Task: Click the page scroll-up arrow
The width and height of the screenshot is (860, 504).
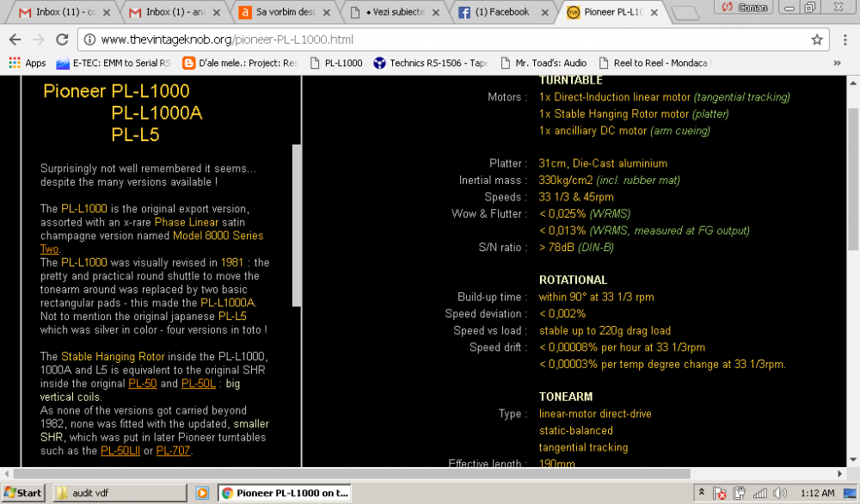Action: [853, 83]
